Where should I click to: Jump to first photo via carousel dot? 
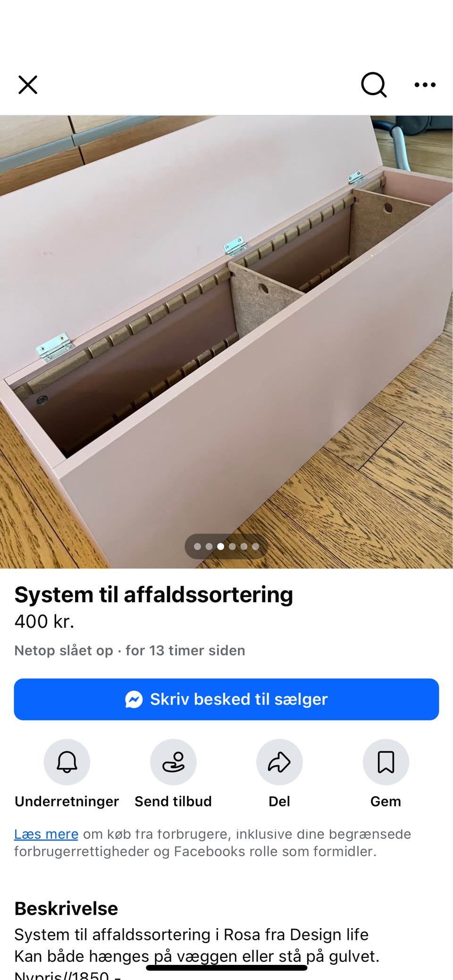point(198,547)
